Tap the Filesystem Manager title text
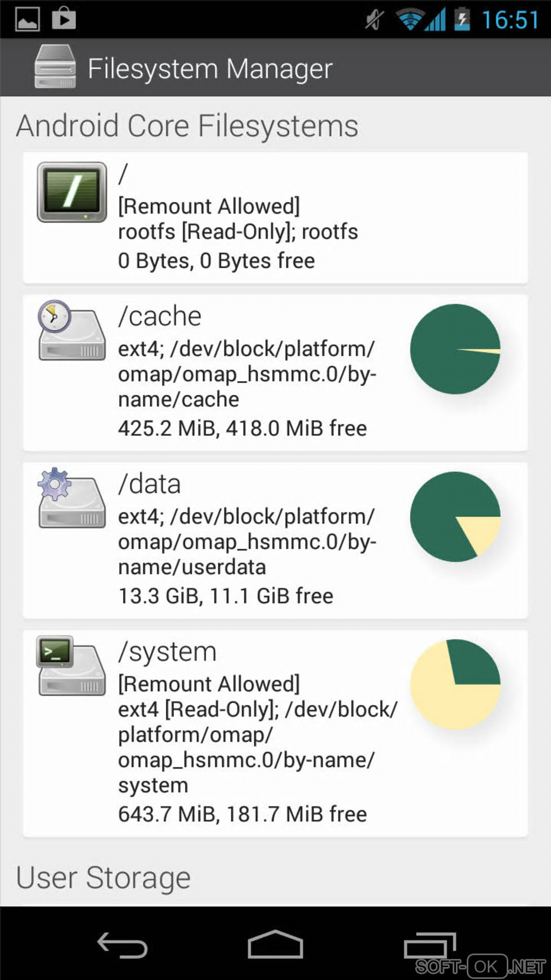 (x=210, y=69)
